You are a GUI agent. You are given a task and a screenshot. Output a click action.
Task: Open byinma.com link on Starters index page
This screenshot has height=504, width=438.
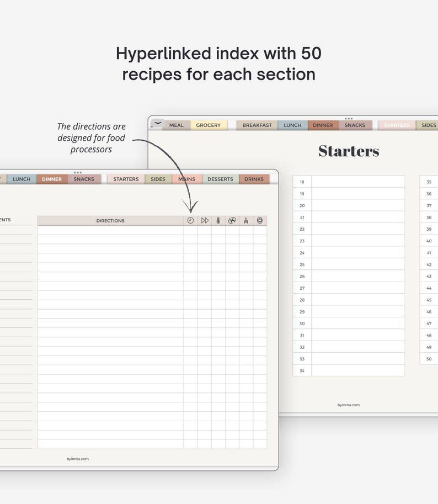coord(349,405)
